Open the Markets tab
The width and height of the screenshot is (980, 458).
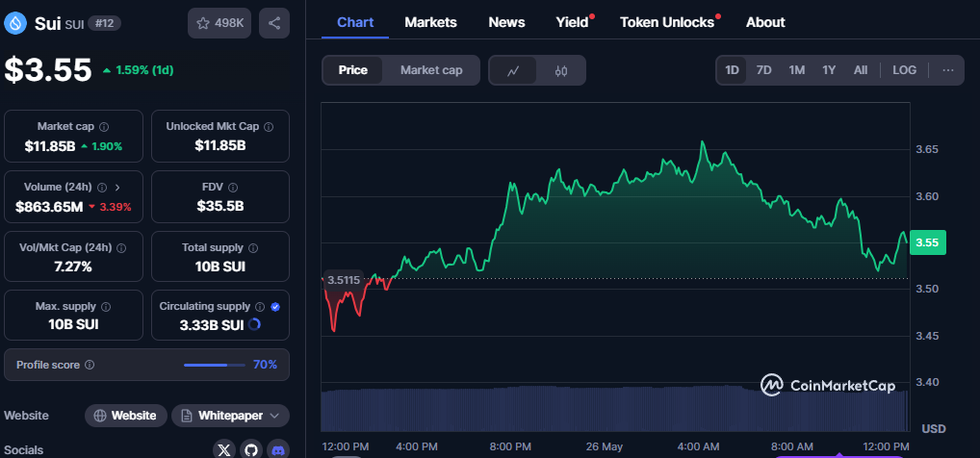(430, 22)
